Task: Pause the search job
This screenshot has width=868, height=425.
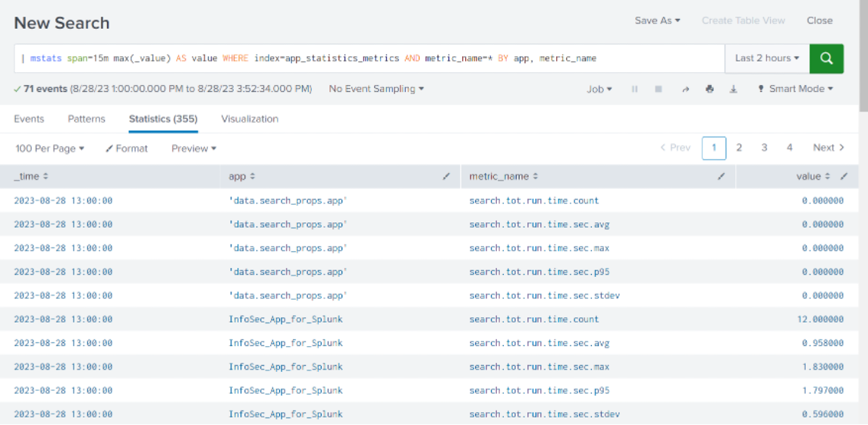Action: tap(635, 89)
